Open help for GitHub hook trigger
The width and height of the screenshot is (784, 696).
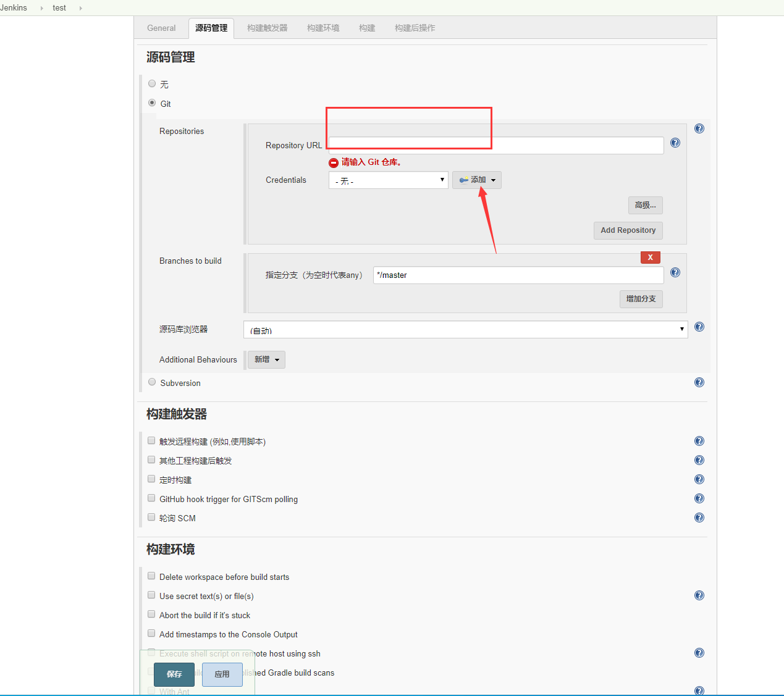tap(699, 498)
